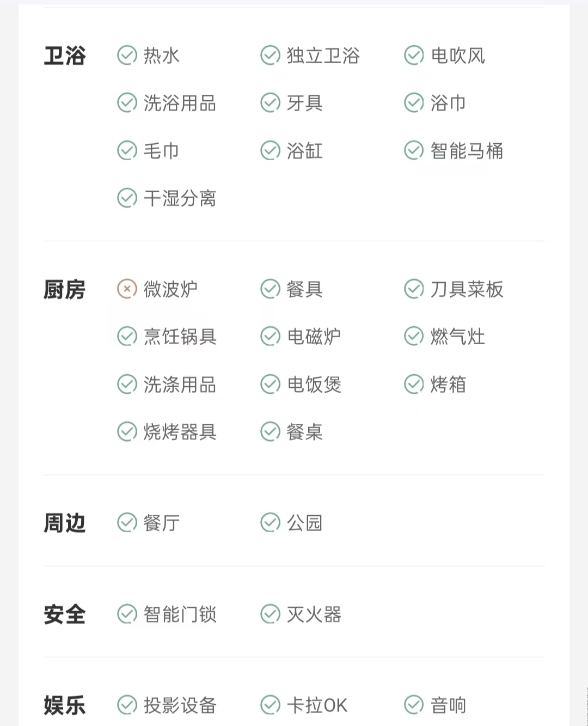Click the check icon beside 灭火器

pos(270,614)
